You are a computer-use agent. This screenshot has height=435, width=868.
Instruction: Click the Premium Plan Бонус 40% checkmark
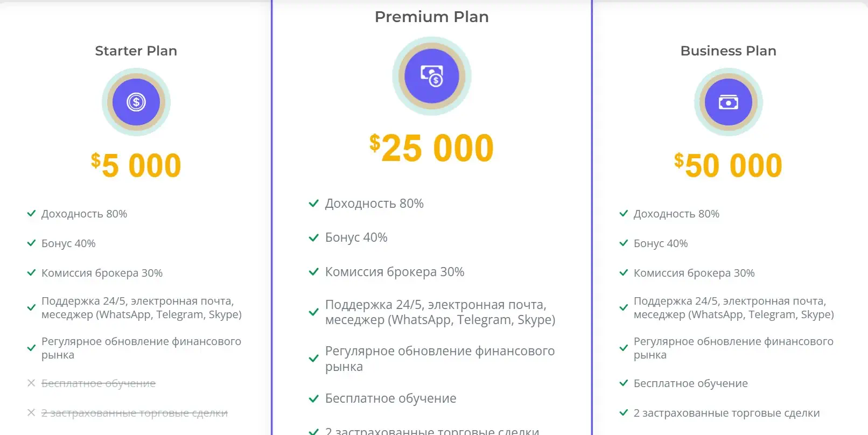point(313,237)
